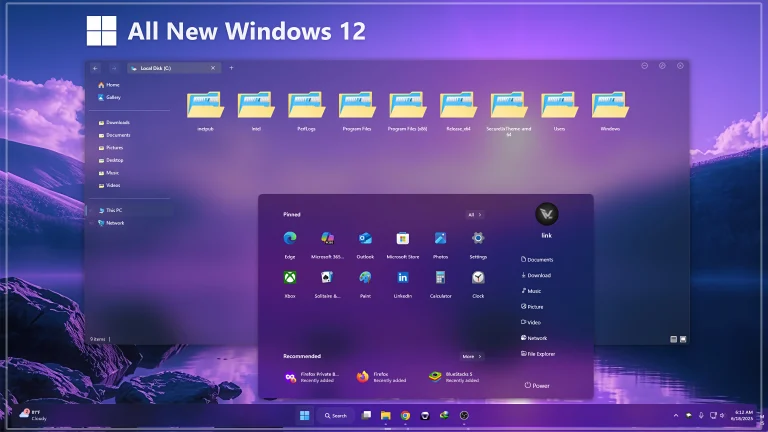Open Chrome from the taskbar

click(x=405, y=415)
